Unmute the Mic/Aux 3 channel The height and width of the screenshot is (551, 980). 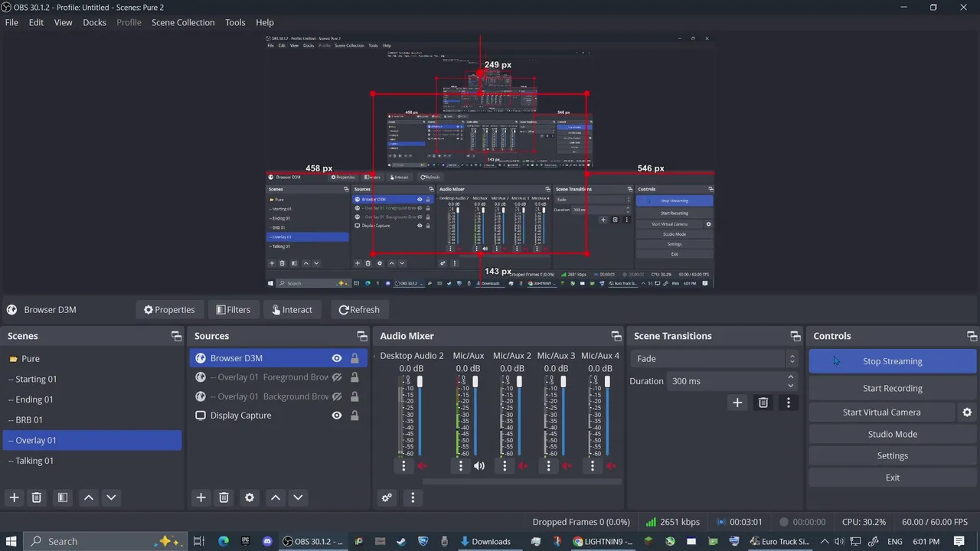click(567, 466)
